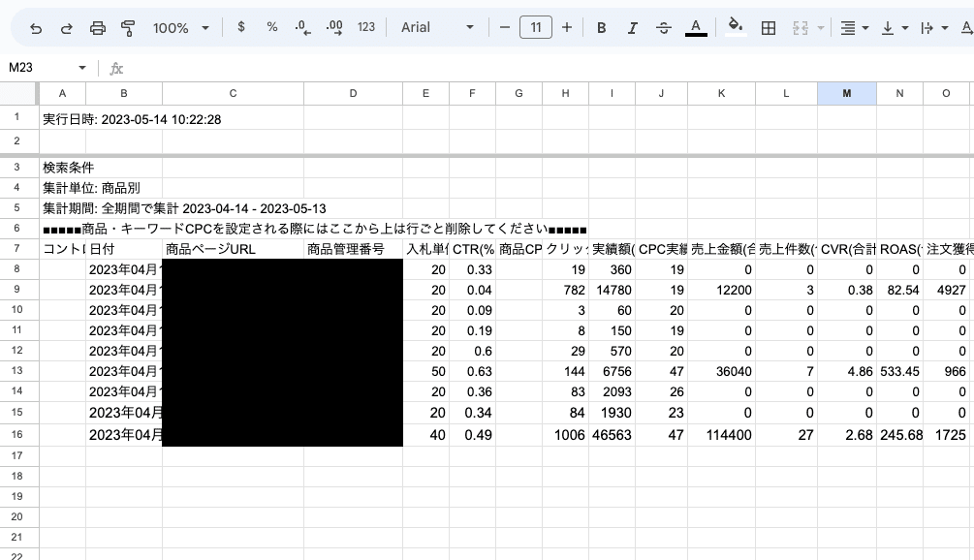Open the text color picker
This screenshot has height=560, width=974.
(x=696, y=28)
